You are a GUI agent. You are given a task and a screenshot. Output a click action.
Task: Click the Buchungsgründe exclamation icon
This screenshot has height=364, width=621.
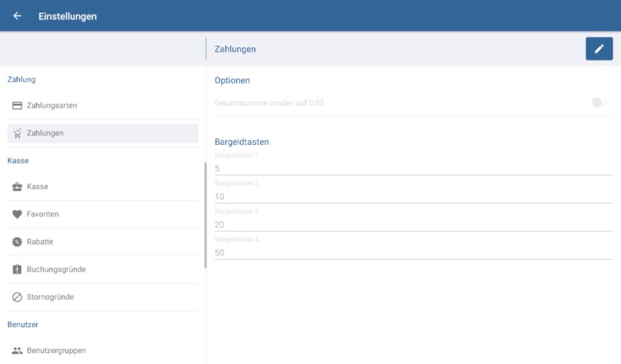(x=17, y=270)
